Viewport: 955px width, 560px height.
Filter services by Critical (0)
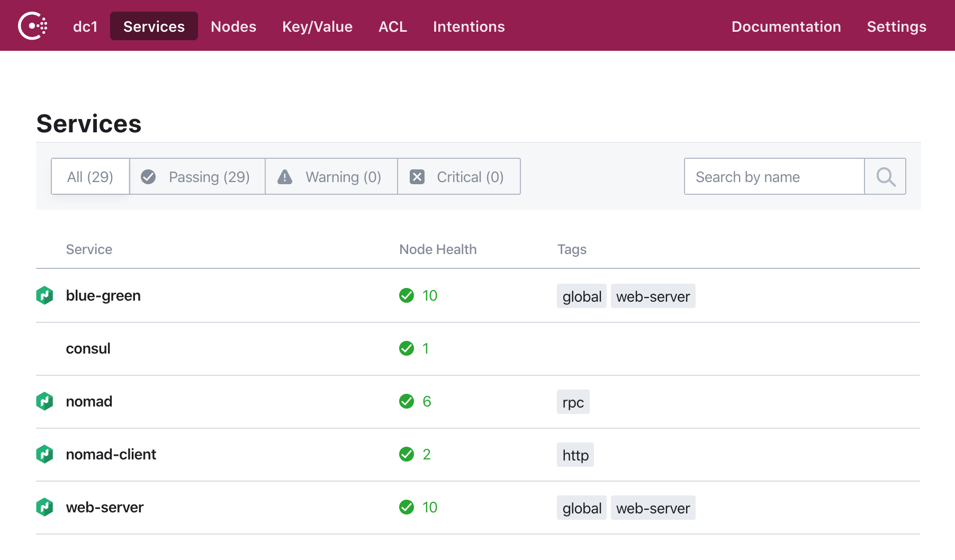(459, 177)
